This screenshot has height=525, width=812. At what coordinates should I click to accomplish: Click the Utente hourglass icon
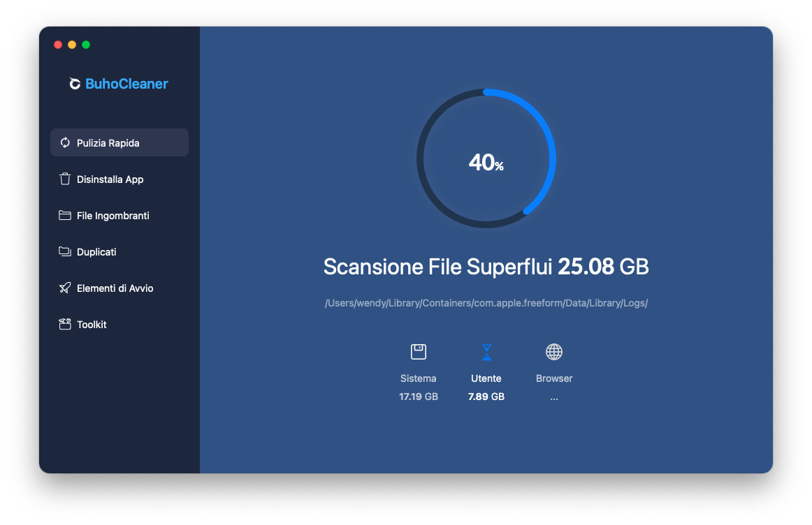click(486, 353)
